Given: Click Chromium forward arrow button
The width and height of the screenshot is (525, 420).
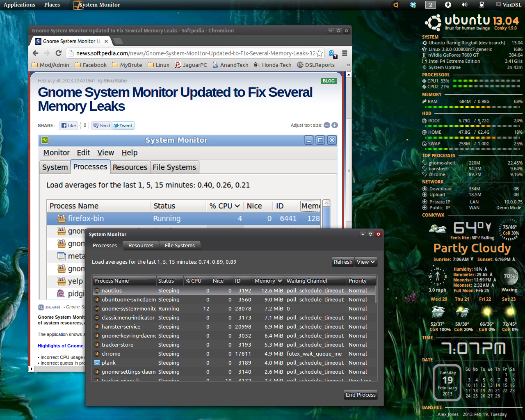Looking at the screenshot, I should point(47,53).
